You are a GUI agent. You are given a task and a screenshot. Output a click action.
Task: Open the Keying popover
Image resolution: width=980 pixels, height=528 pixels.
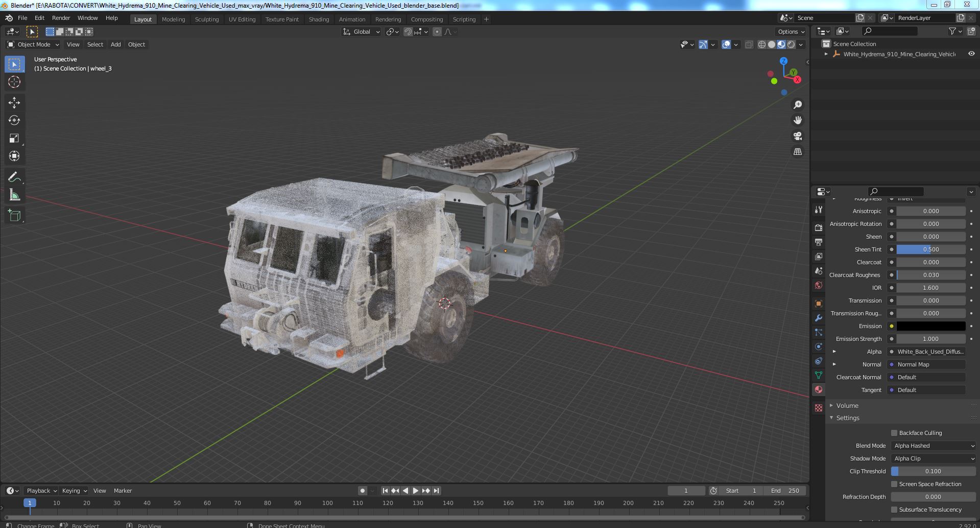tap(74, 491)
